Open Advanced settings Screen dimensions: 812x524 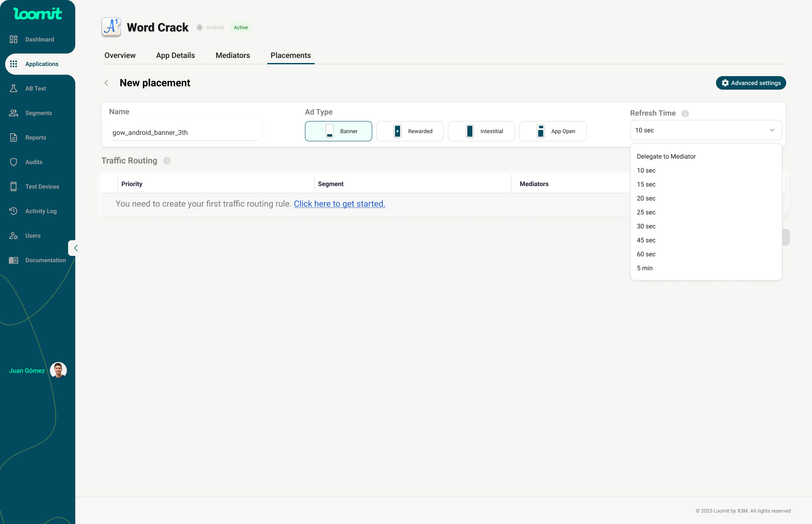coord(751,83)
